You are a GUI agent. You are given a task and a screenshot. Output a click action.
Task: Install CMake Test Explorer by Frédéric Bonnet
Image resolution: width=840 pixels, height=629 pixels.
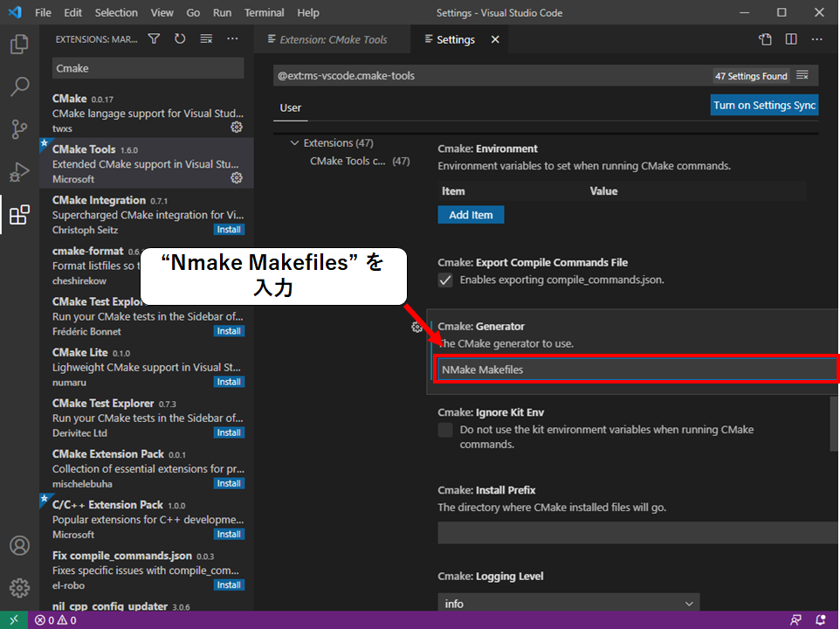(229, 331)
